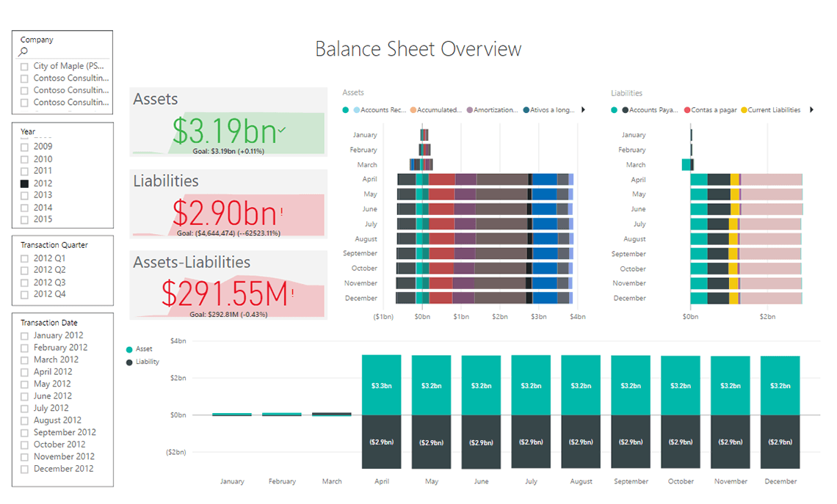Click the April bar in Assets chart

pyautogui.click(x=485, y=180)
